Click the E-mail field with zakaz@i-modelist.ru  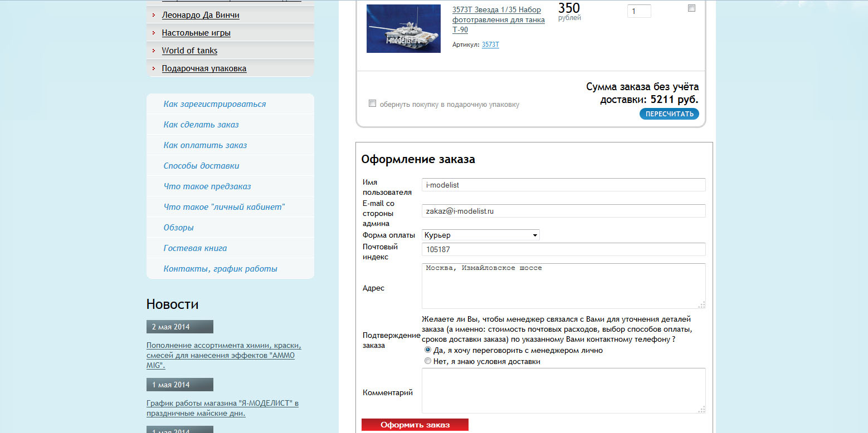[563, 211]
